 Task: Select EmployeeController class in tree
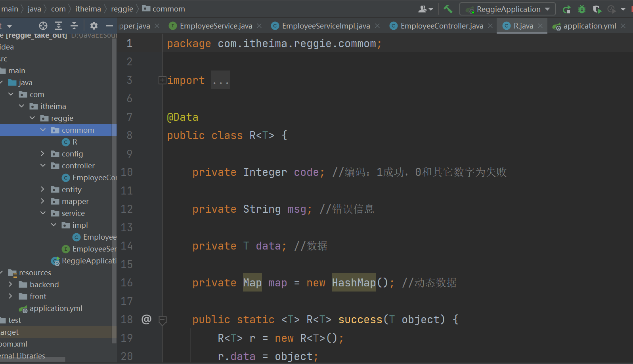[x=90, y=177]
